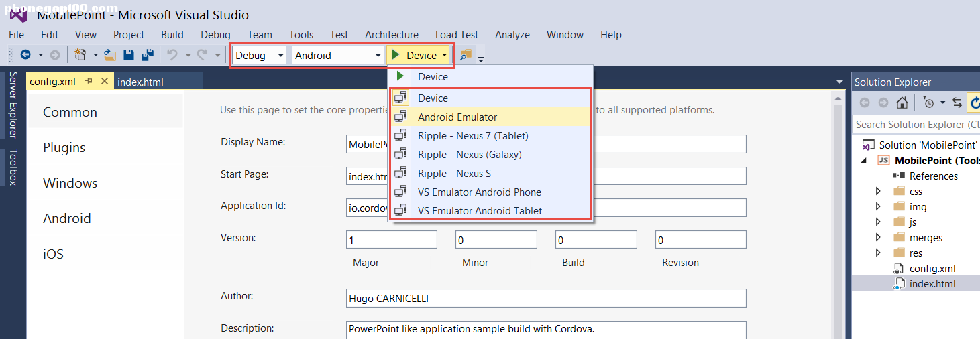The height and width of the screenshot is (339, 980).
Task: Click Solution Explorer back arrow icon
Action: [865, 103]
